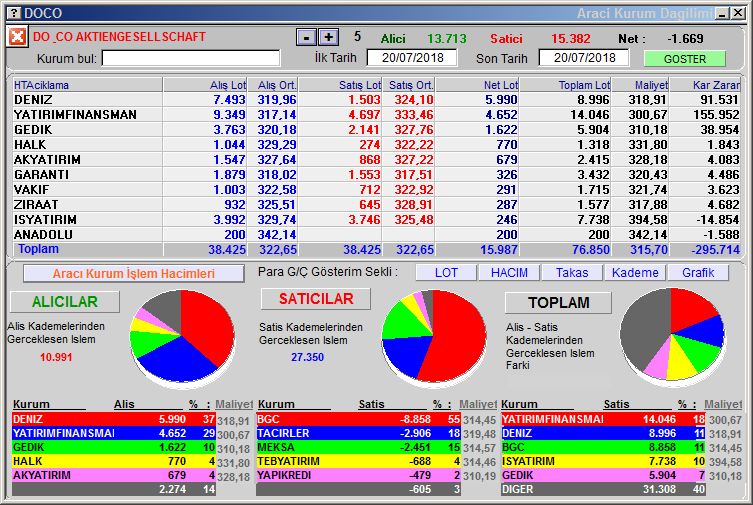Click red BGC row in sellers list
The image size is (753, 505).
tap(358, 419)
